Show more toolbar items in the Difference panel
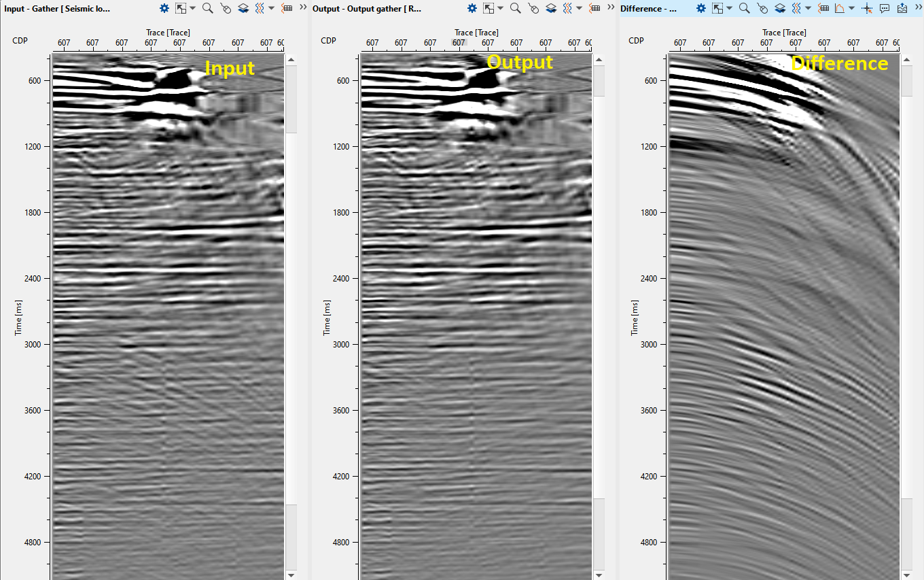 918,7
